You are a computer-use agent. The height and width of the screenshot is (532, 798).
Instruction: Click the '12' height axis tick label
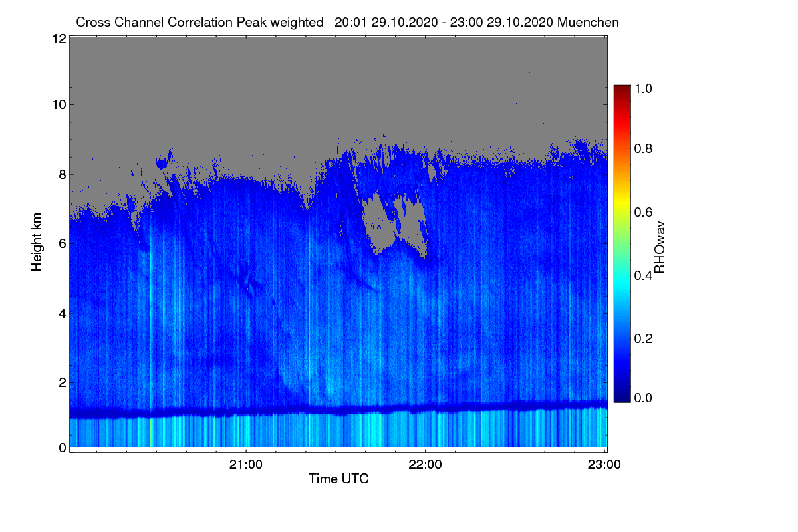59,39
